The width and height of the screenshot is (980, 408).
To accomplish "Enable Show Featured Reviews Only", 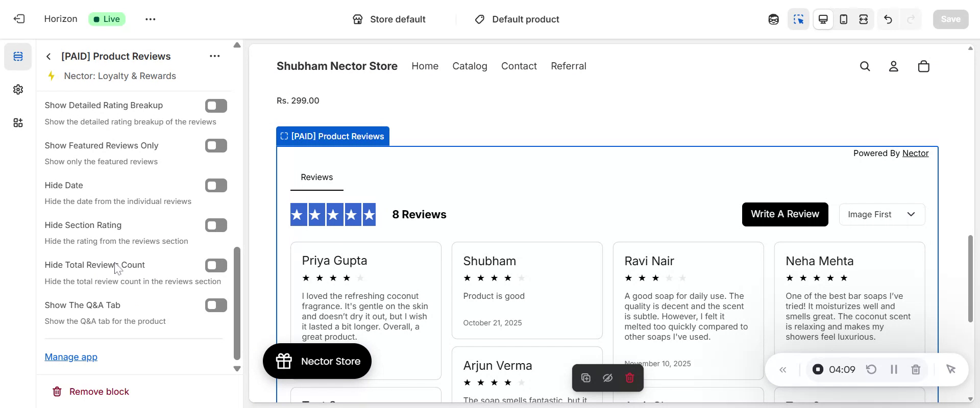I will click(216, 146).
